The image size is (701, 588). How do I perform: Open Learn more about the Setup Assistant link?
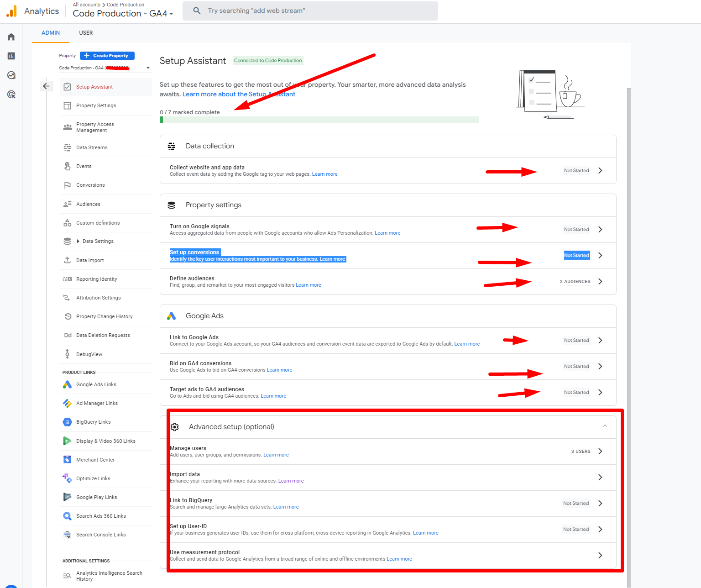click(x=239, y=94)
